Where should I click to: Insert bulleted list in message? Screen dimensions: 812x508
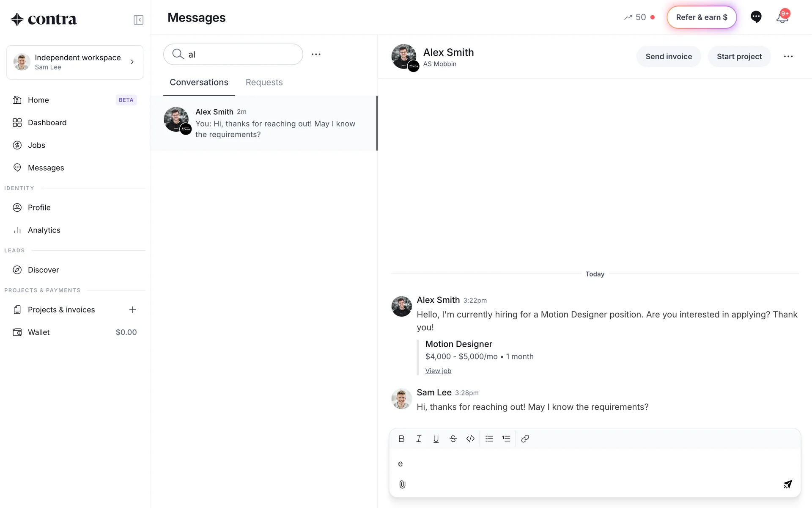(489, 439)
